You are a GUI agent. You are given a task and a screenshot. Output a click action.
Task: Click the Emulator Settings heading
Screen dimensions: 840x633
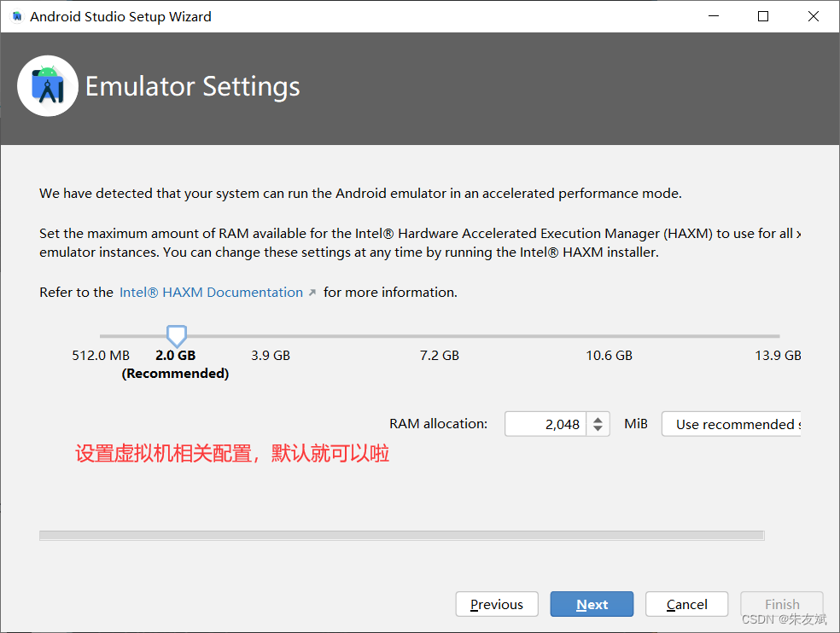(x=192, y=87)
